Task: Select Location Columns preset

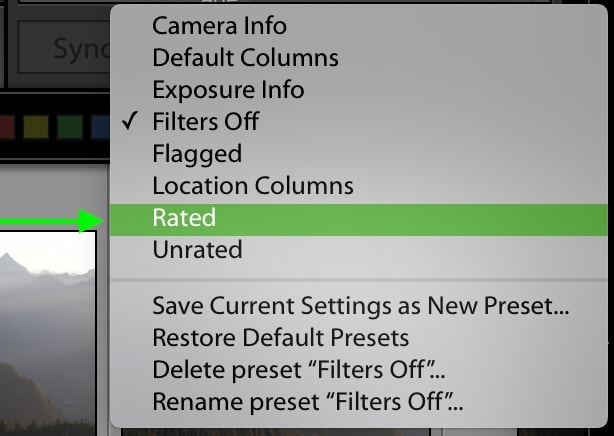Action: [253, 185]
